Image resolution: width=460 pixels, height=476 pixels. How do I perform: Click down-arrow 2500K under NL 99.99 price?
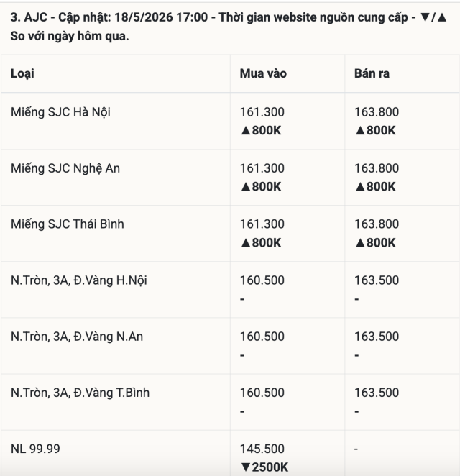pos(264,467)
